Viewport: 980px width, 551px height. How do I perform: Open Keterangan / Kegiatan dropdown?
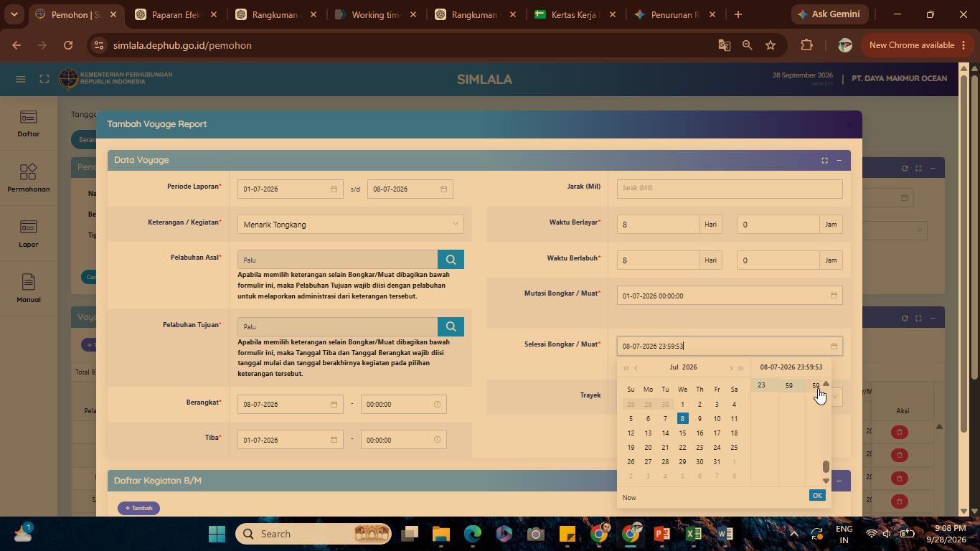click(x=350, y=225)
